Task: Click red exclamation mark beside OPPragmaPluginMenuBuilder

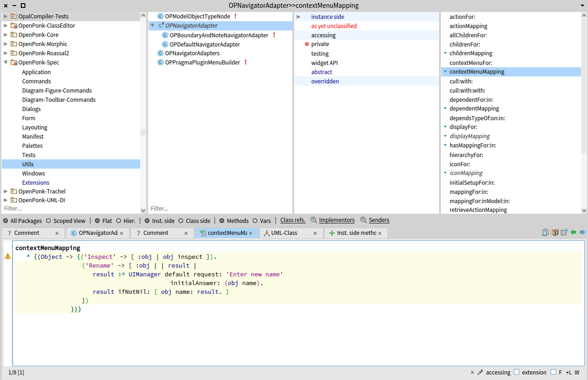Action: [x=245, y=62]
